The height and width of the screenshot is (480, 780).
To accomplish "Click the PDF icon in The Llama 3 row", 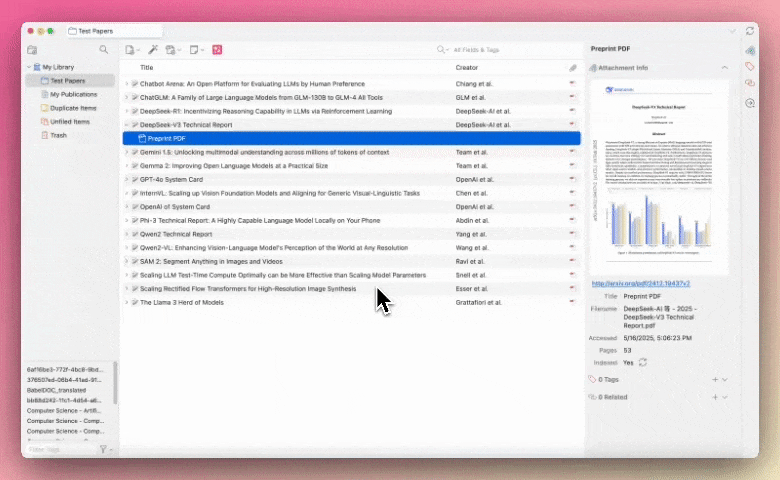I will pyautogui.click(x=572, y=301).
